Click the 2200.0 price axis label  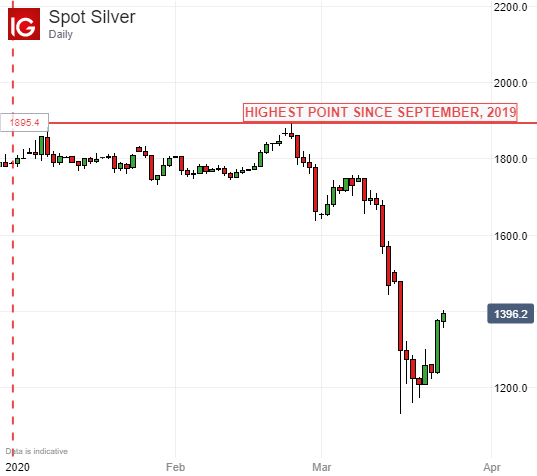point(510,7)
